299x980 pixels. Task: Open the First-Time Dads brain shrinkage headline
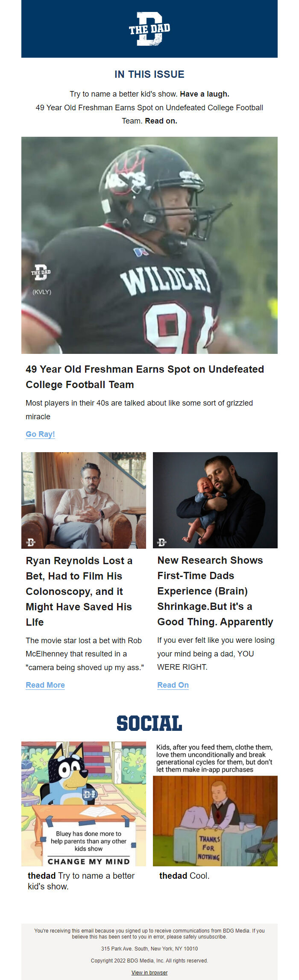[215, 591]
